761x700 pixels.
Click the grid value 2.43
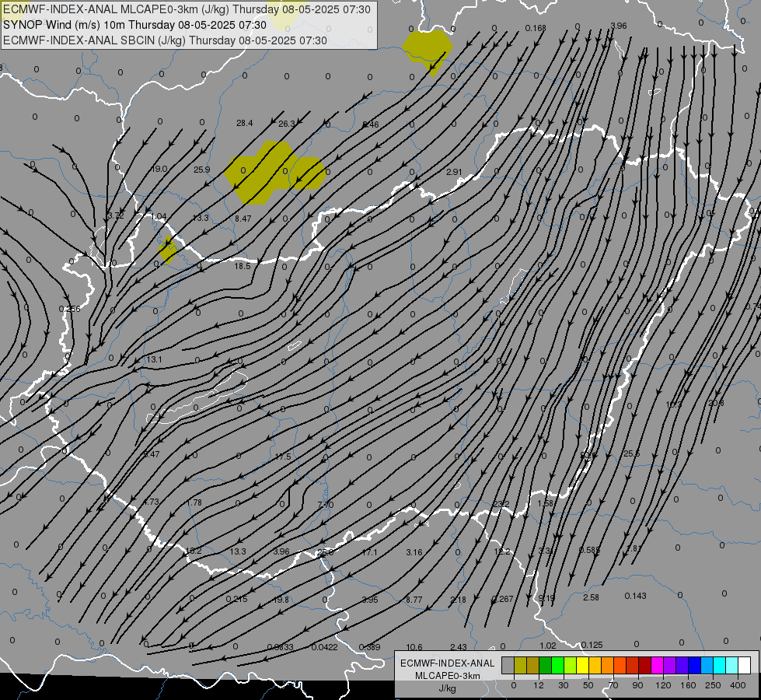point(458,647)
